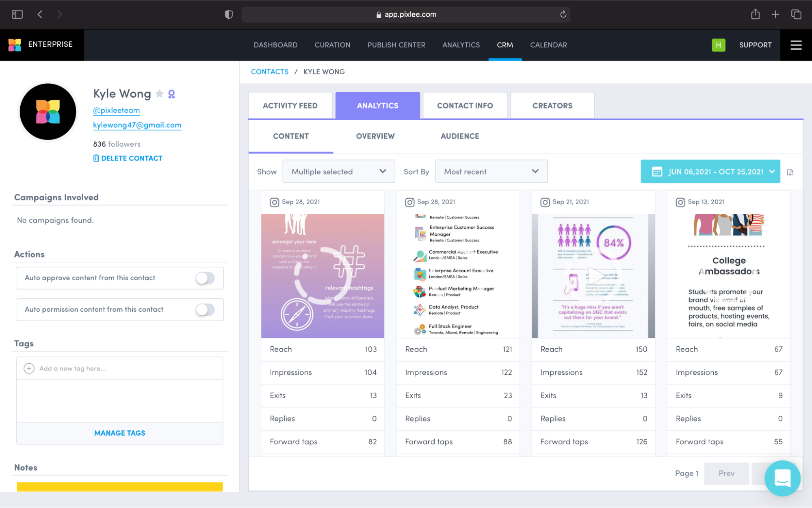Click the trash icon beside Delete Contact
The height and width of the screenshot is (508, 812).
pyautogui.click(x=96, y=158)
